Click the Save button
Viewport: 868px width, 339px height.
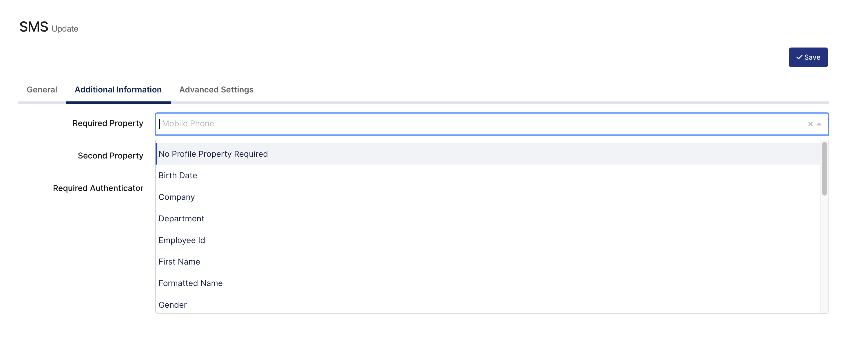(808, 57)
